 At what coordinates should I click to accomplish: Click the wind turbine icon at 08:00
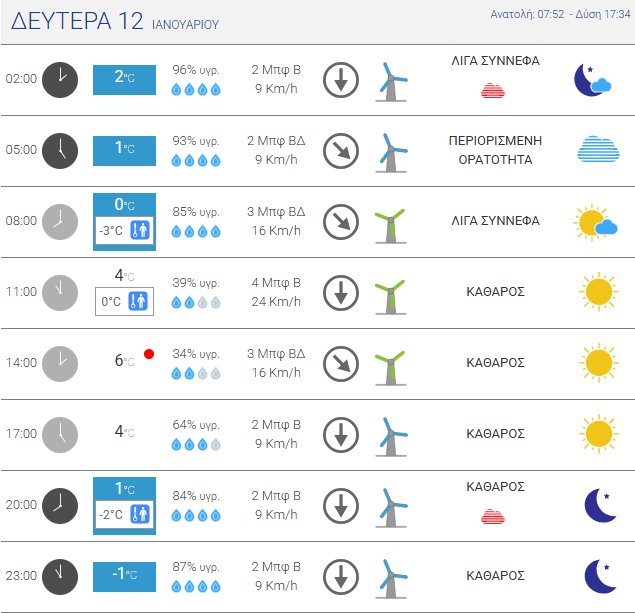pos(390,222)
